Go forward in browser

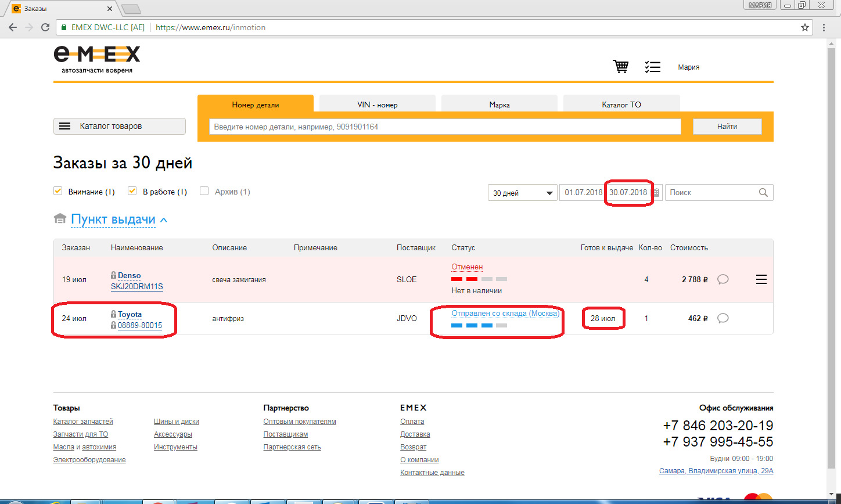[29, 27]
